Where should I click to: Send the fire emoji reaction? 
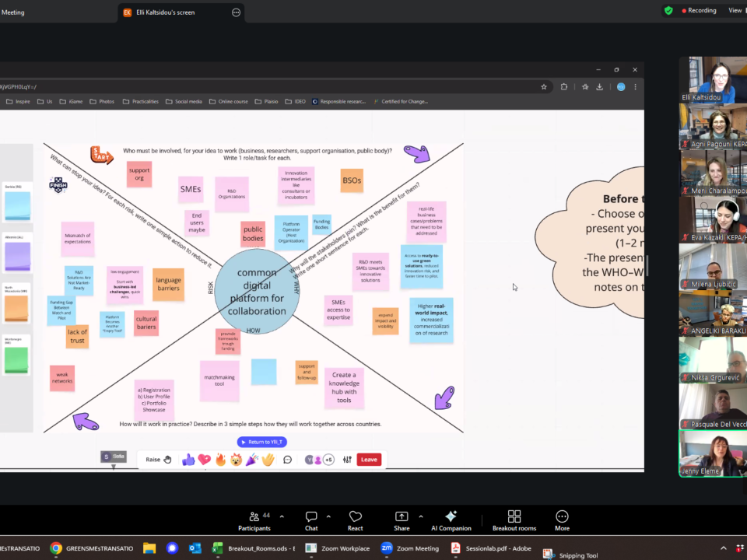pyautogui.click(x=220, y=460)
